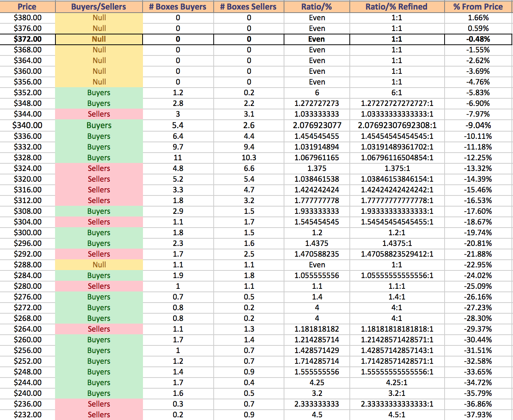Click the Sellers cell in $324.00 row
This screenshot has height=420, width=513.
[99, 168]
